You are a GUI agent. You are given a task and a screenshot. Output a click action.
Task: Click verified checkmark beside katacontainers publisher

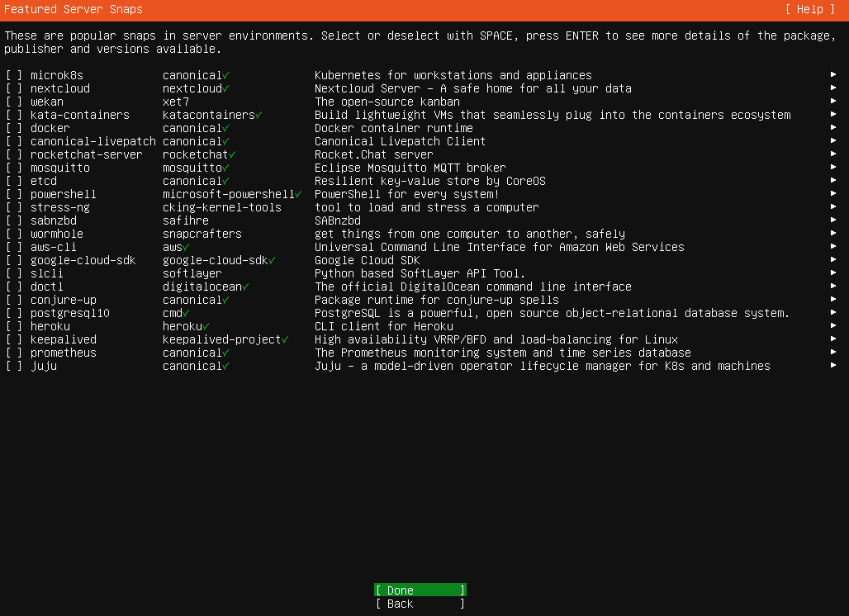pos(258,116)
